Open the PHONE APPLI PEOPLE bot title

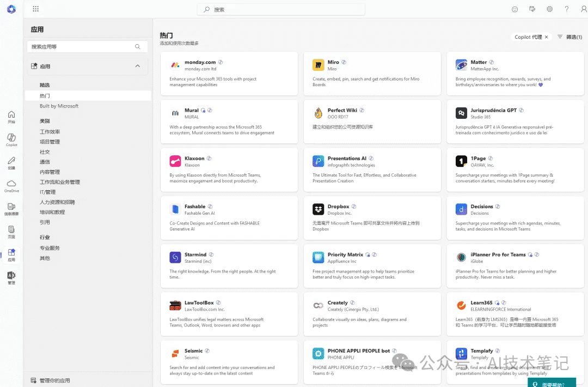pos(358,350)
